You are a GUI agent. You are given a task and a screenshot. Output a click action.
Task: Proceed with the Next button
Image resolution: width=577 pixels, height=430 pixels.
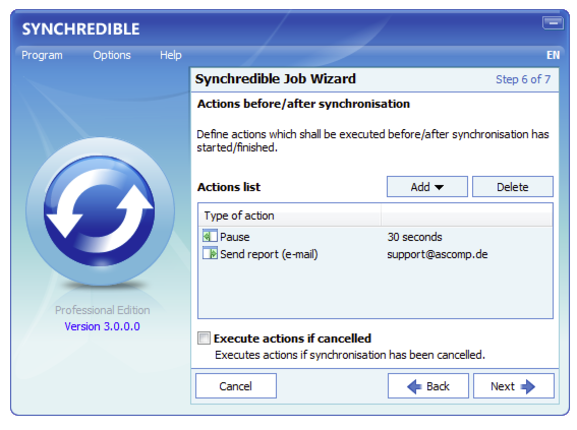pos(514,386)
